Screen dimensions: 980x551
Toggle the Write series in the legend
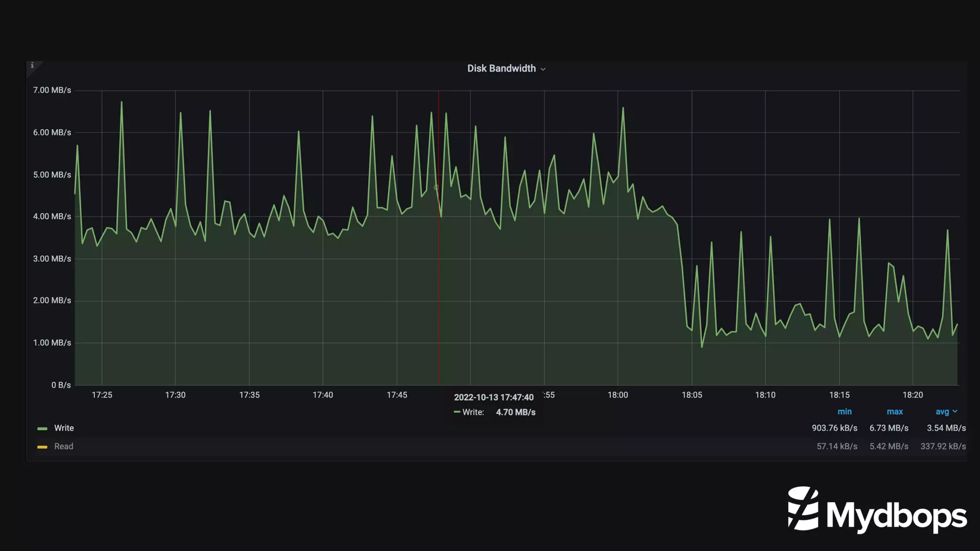(x=64, y=428)
